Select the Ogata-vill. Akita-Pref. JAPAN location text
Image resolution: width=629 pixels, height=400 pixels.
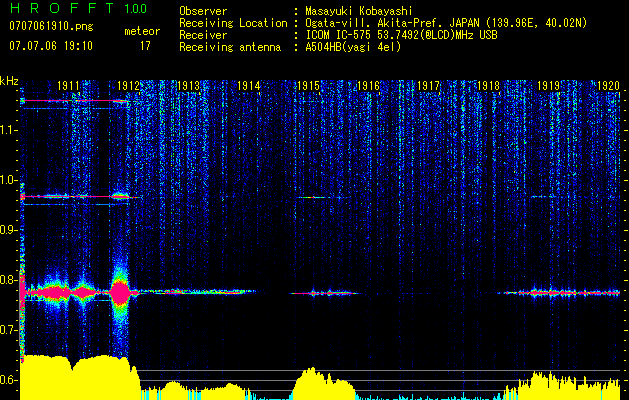(x=446, y=23)
